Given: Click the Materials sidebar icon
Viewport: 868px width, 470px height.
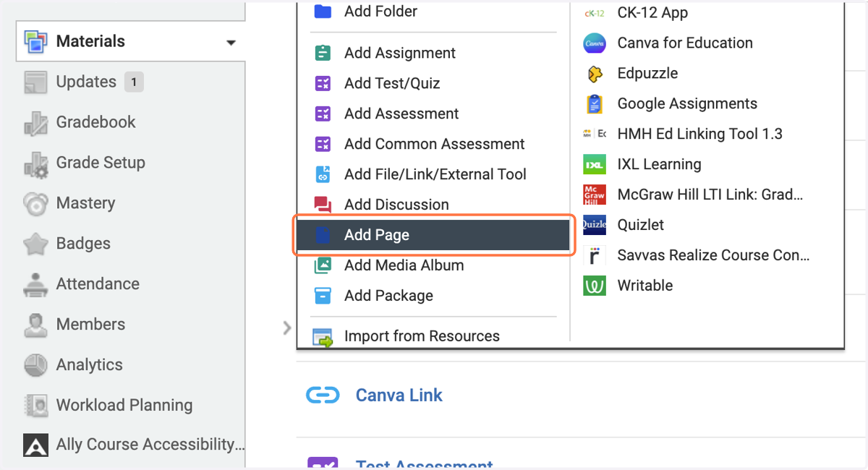Looking at the screenshot, I should click(35, 41).
